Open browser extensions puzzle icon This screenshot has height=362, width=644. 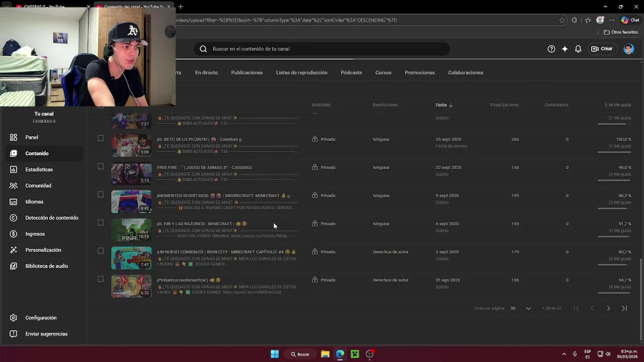point(575,20)
